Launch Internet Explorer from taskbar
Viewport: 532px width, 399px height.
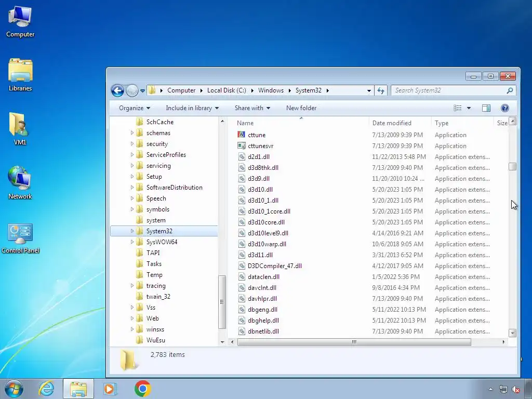(x=46, y=389)
